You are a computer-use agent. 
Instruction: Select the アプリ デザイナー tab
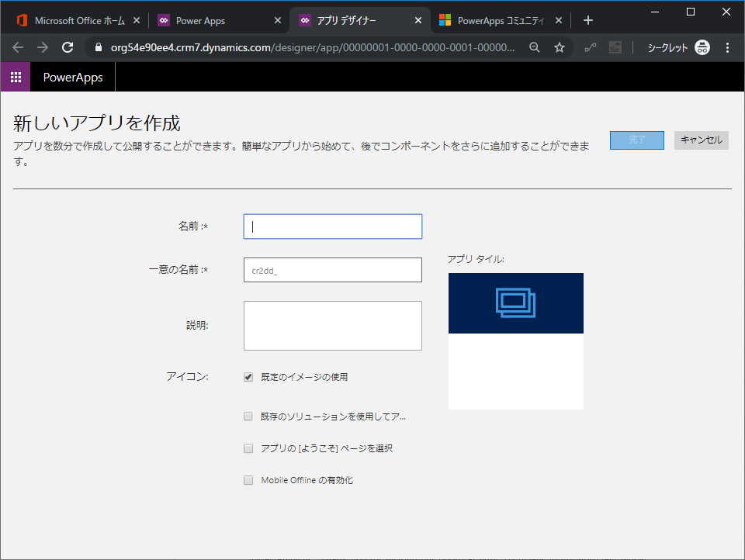tap(359, 20)
